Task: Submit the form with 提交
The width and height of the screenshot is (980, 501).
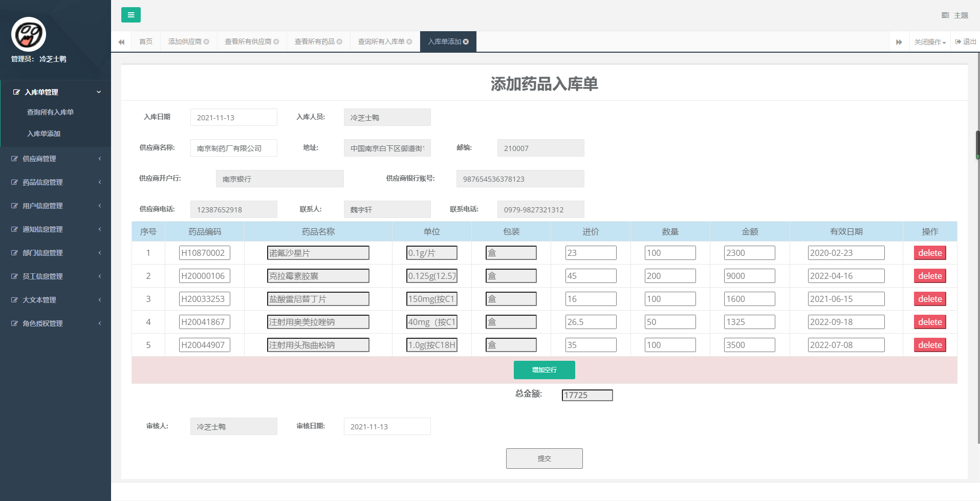Action: (x=545, y=459)
